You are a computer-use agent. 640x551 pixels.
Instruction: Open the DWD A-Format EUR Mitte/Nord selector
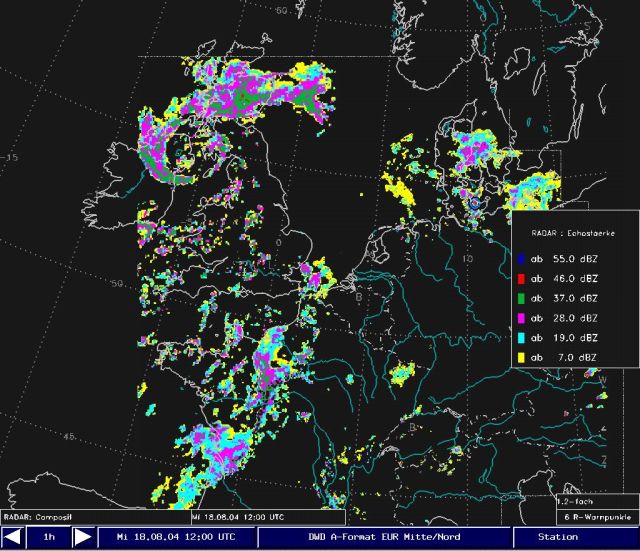385,538
